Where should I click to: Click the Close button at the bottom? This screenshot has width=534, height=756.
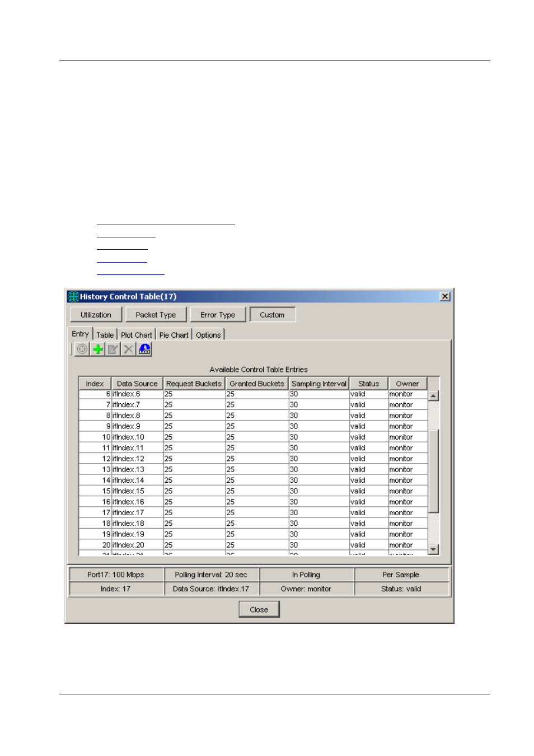(x=259, y=609)
